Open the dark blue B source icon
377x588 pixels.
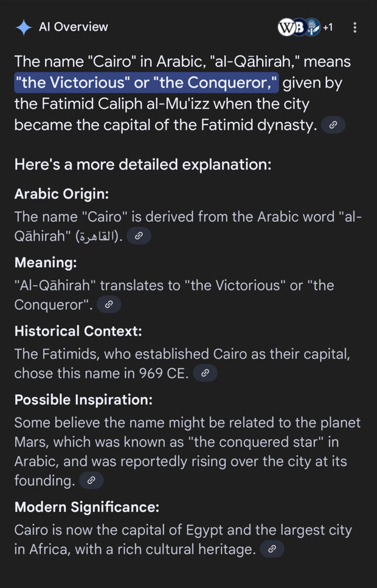coord(299,27)
